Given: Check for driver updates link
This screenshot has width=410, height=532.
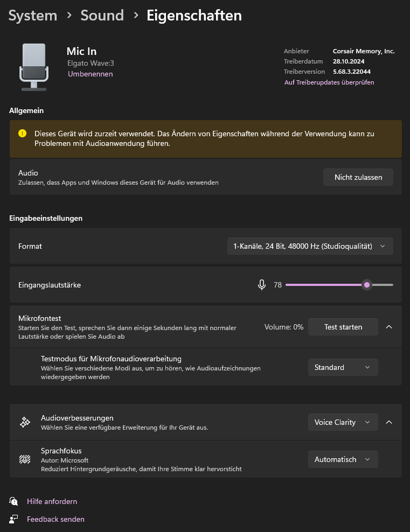Looking at the screenshot, I should coord(329,82).
